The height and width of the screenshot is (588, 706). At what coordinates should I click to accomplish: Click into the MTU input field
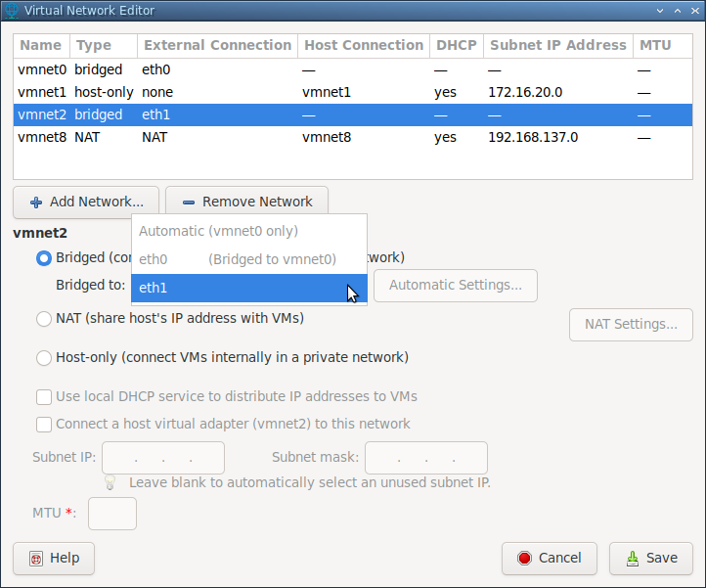[112, 514]
